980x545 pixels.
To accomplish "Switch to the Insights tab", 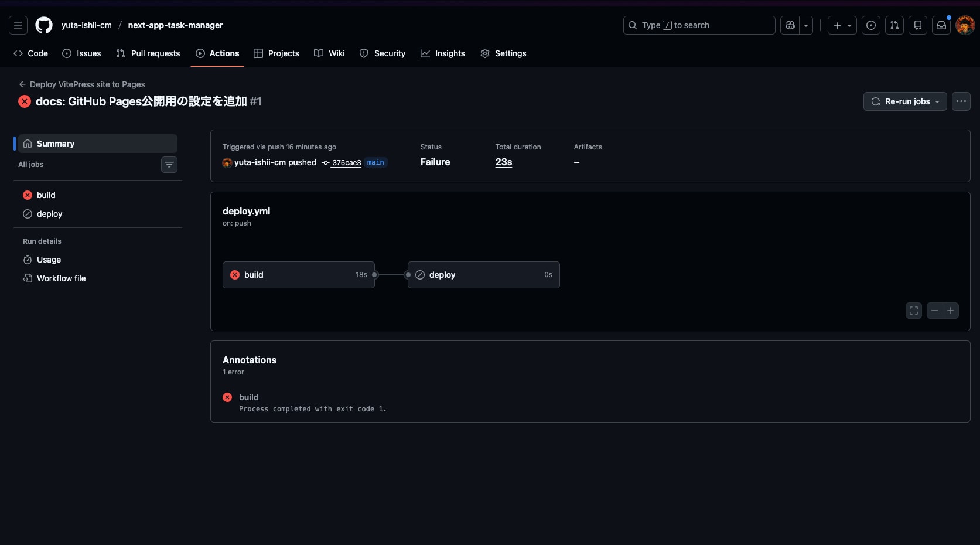I will coord(443,53).
